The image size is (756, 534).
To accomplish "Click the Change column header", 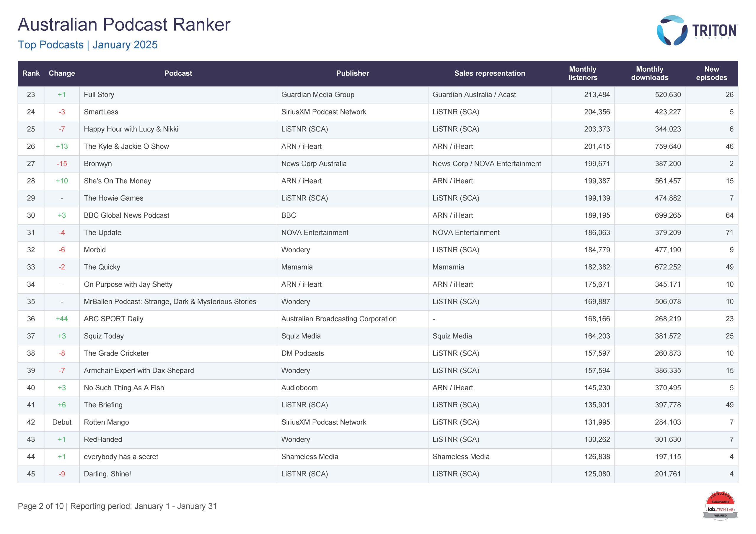I will coord(62,73).
